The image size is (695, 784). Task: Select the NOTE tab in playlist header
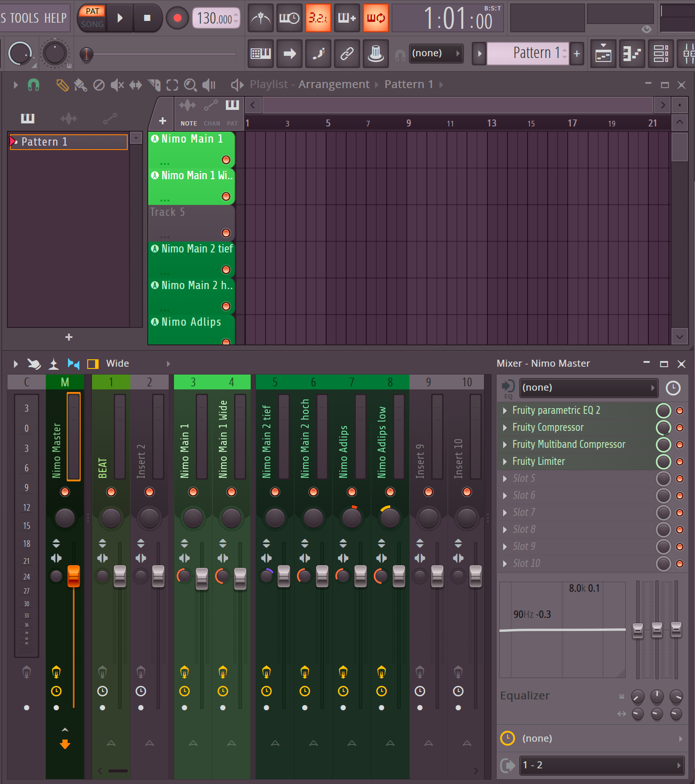click(x=188, y=123)
